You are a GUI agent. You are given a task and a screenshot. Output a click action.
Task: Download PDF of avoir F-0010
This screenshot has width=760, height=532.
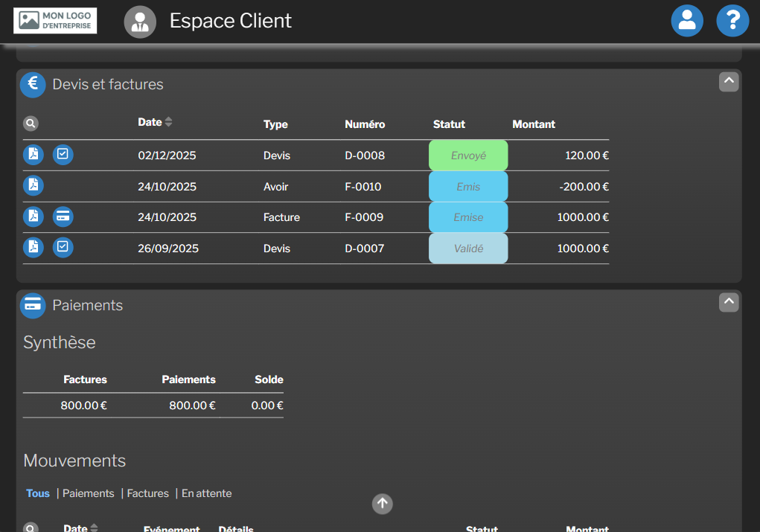coord(33,185)
